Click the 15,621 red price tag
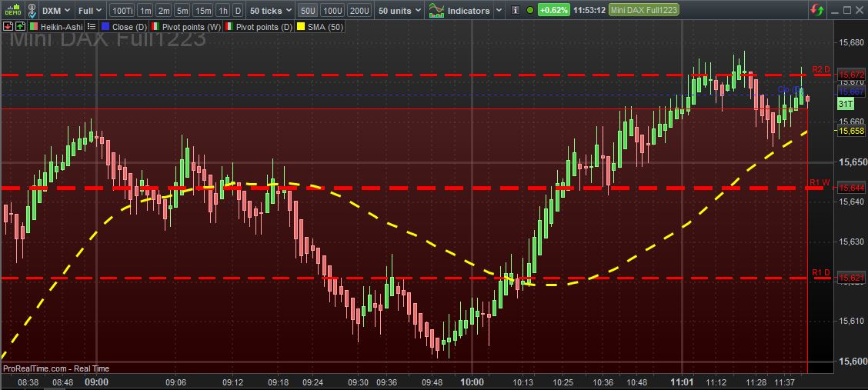This screenshot has height=390, width=868. click(851, 278)
